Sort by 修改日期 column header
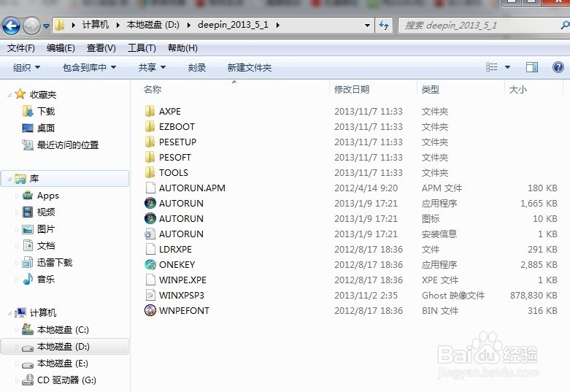 click(352, 90)
